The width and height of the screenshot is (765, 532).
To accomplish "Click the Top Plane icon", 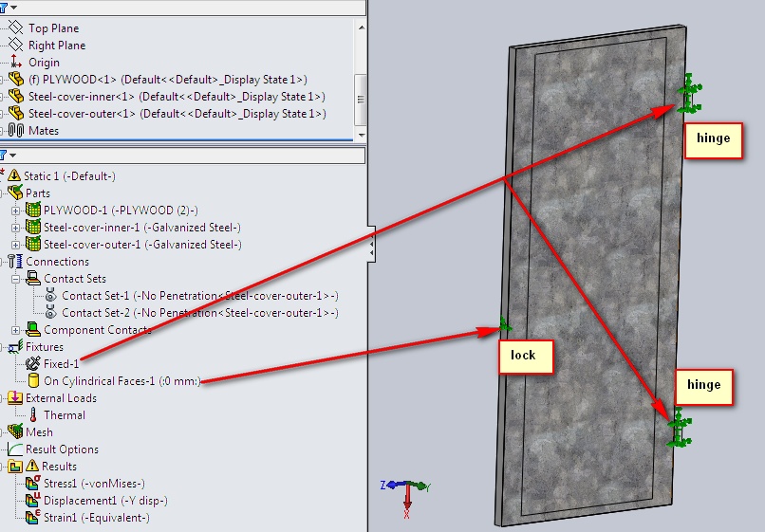I will coord(15,28).
